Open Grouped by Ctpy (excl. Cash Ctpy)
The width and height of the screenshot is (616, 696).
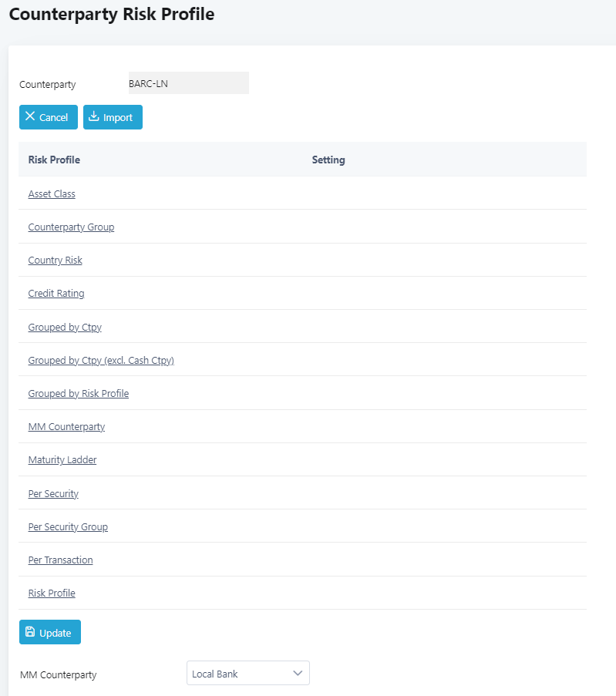point(101,361)
